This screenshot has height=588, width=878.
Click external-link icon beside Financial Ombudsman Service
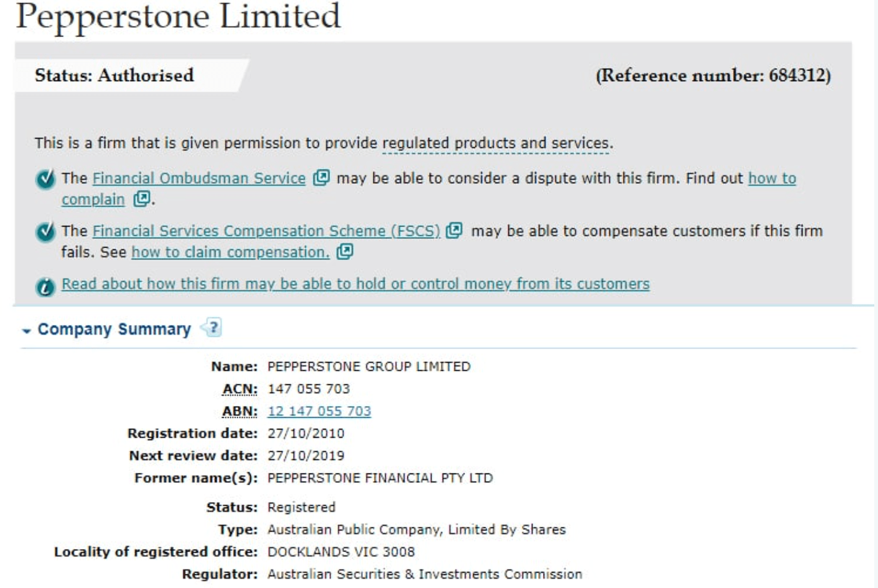point(321,178)
